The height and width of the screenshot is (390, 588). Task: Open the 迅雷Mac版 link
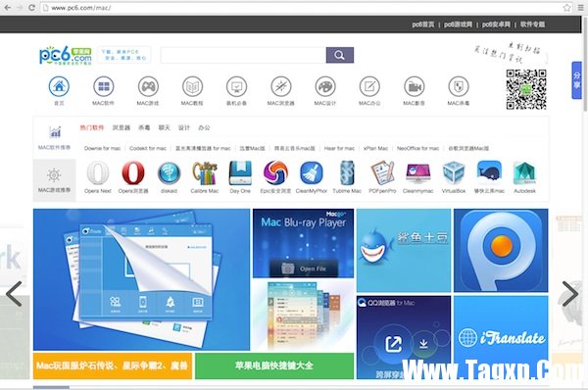(253, 149)
